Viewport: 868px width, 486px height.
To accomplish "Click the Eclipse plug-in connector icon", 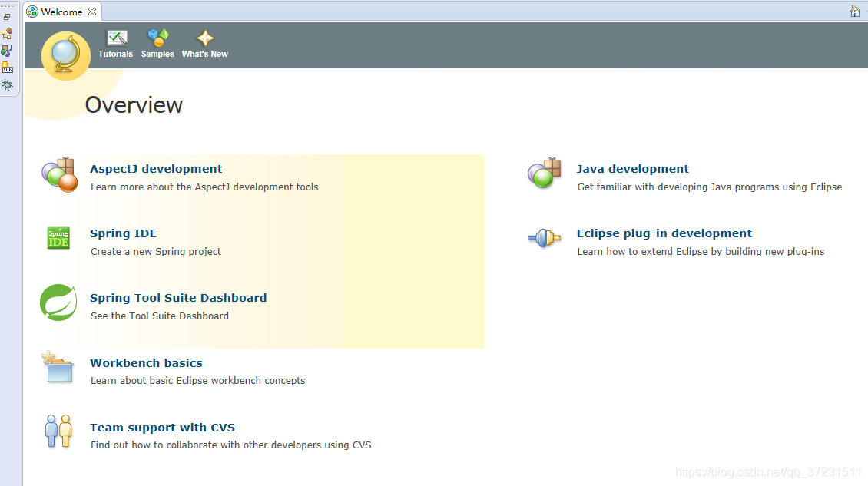I will point(545,238).
